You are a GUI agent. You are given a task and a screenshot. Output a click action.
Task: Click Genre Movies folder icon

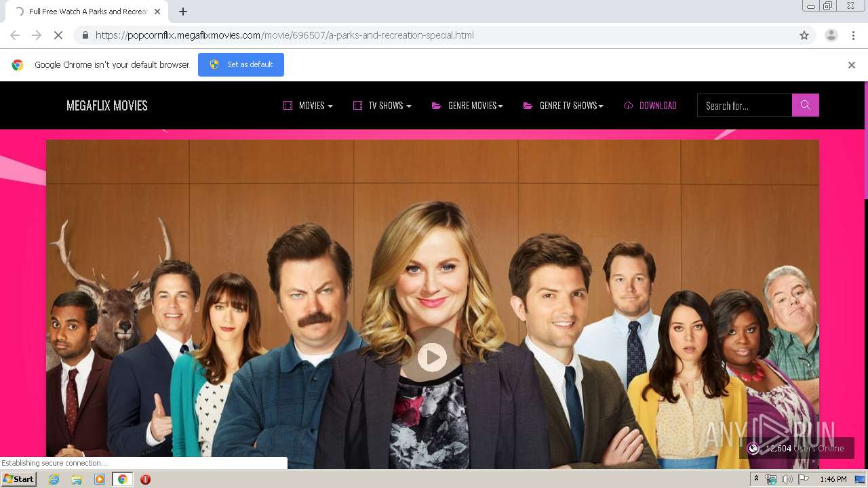(x=437, y=105)
